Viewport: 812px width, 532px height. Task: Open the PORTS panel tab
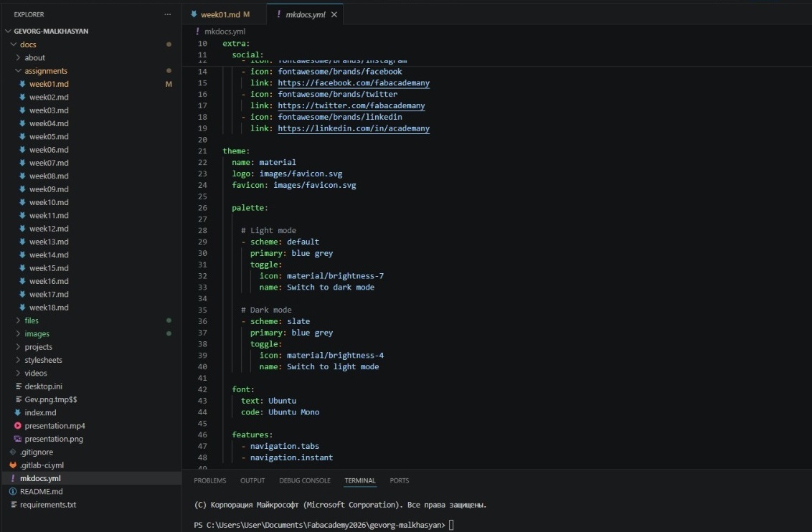tap(400, 481)
